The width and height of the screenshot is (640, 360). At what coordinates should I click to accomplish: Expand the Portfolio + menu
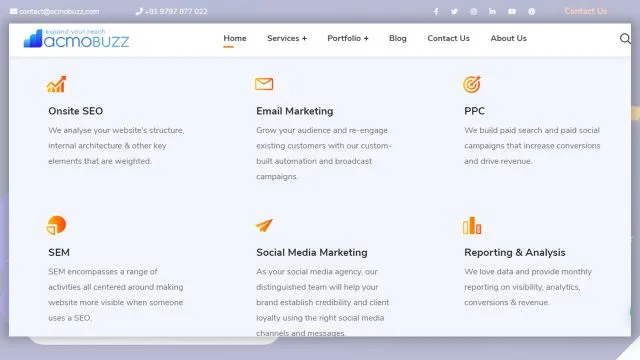point(348,38)
